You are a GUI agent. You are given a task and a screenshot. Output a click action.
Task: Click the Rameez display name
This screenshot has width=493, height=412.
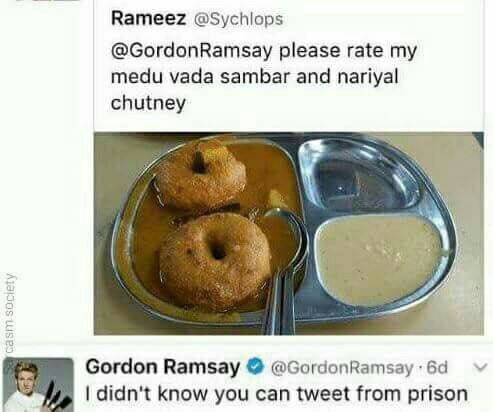148,18
